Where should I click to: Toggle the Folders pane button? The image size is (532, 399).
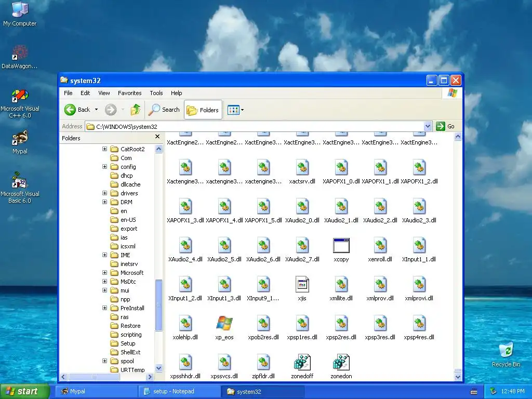203,110
